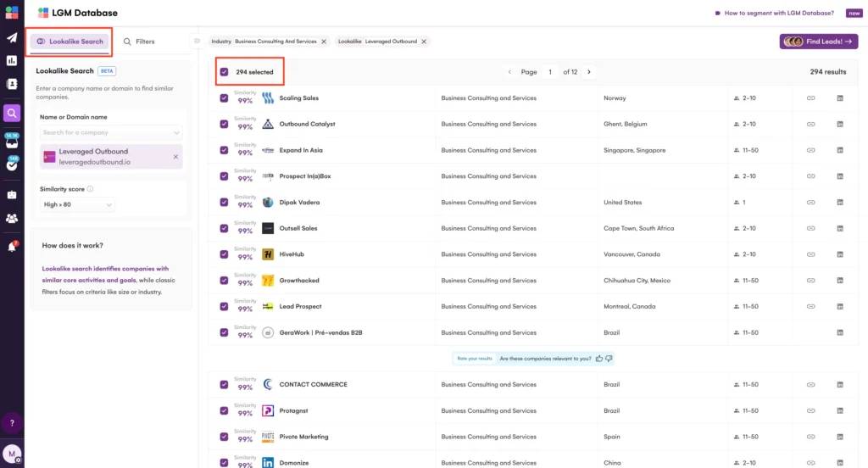Open How to segment with LGM Database link
The height and width of the screenshot is (468, 868).
click(x=773, y=14)
